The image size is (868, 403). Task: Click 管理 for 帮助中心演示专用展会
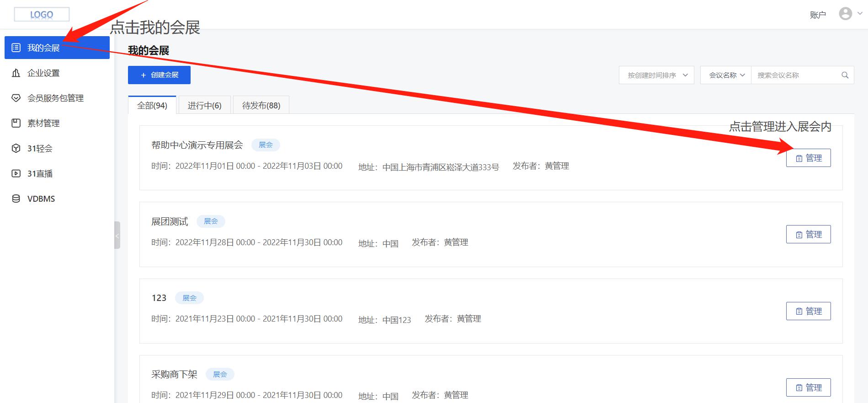[809, 158]
